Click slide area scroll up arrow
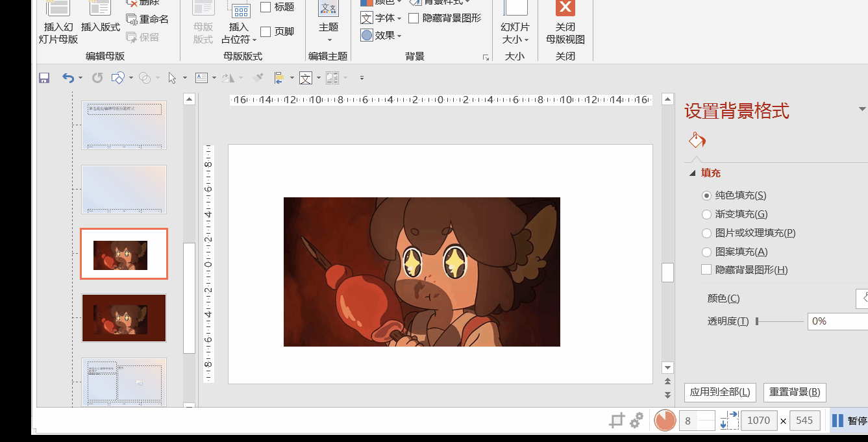 pyautogui.click(x=667, y=99)
